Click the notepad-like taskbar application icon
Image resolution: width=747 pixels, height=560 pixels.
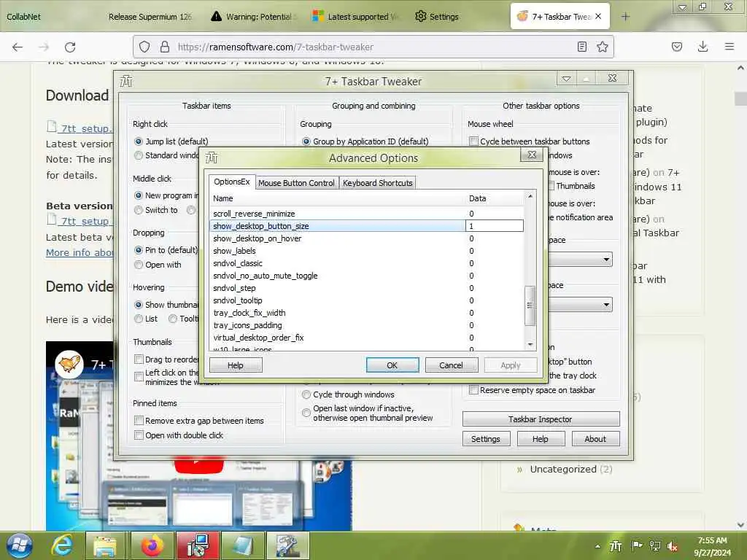[243, 545]
